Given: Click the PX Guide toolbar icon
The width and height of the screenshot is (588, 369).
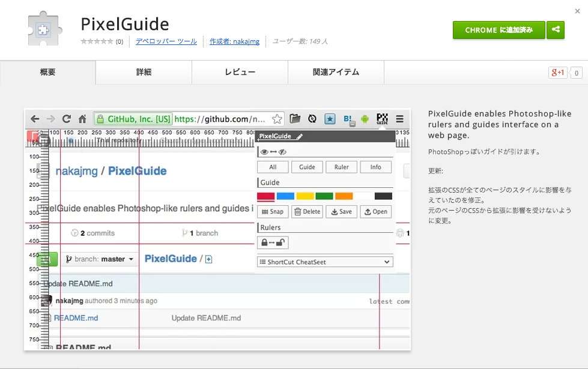Looking at the screenshot, I should [x=382, y=119].
